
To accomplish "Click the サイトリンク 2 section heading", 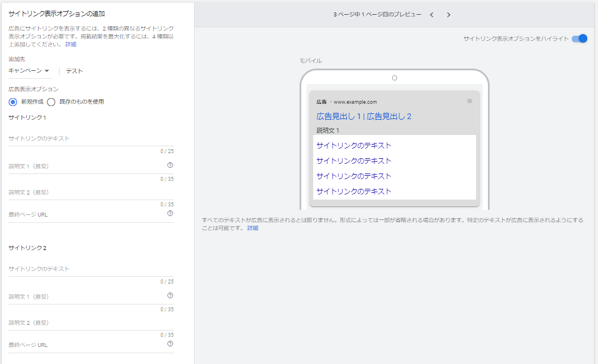I will pos(27,248).
